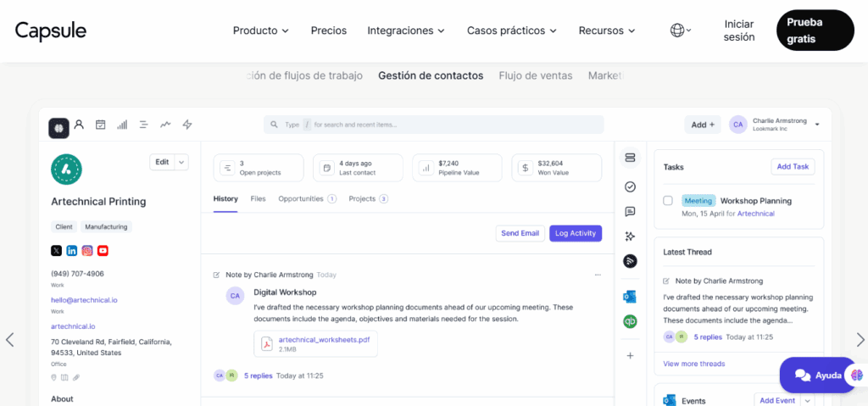Click the plus add integration icon

click(x=630, y=356)
